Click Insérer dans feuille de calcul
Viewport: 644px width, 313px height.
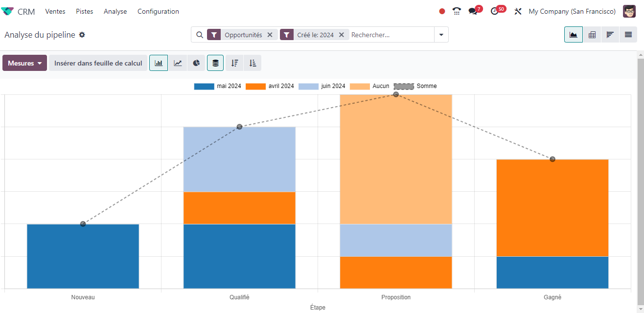click(x=98, y=63)
